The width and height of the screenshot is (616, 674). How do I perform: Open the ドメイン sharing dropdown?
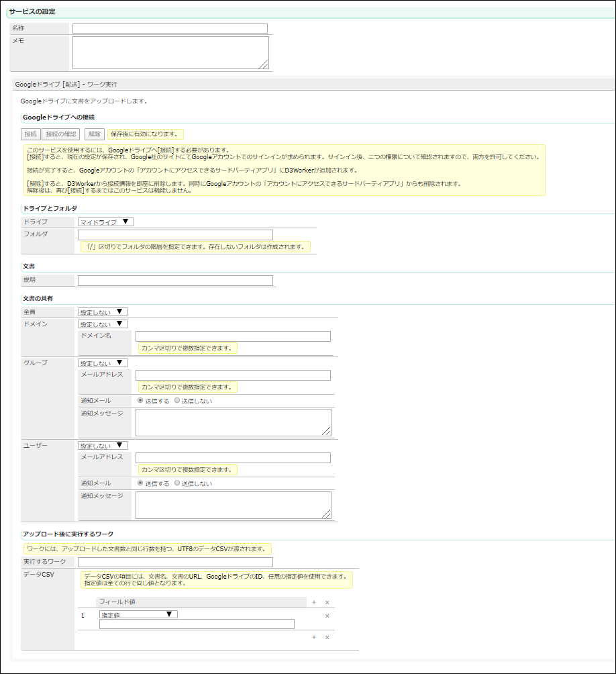(103, 324)
